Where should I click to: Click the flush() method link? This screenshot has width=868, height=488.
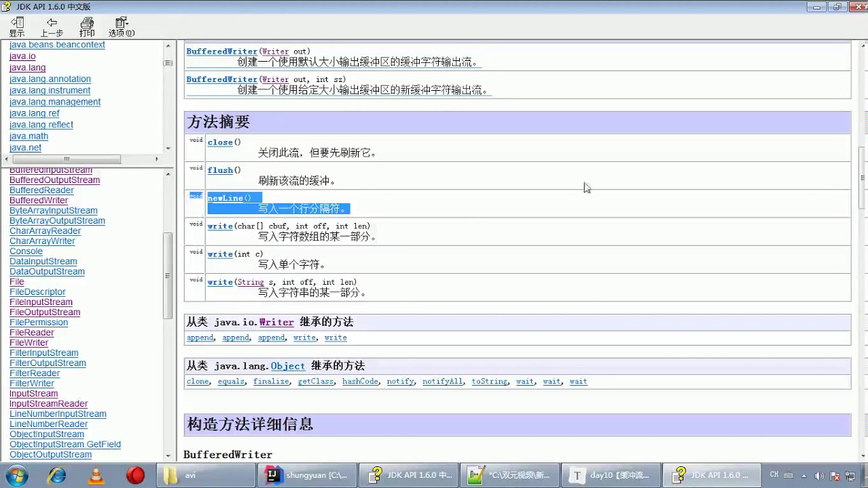pyautogui.click(x=220, y=170)
